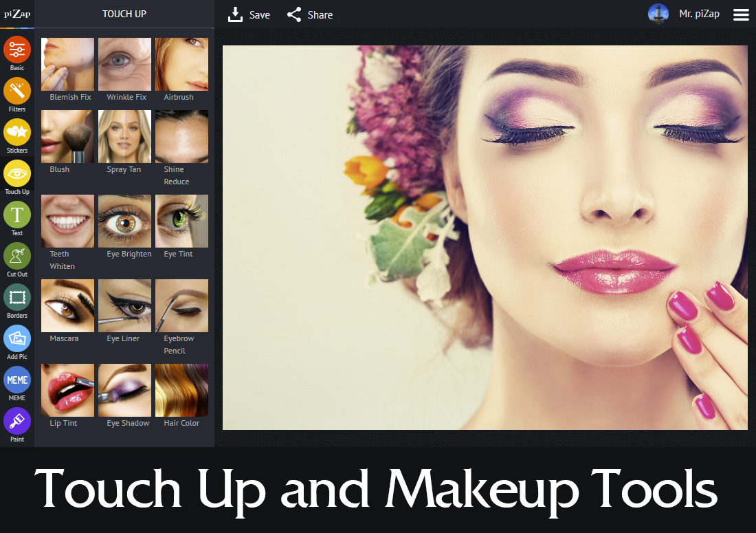This screenshot has height=533, width=756.
Task: Select the Teeth Whiten thumbnail
Action: tap(67, 221)
